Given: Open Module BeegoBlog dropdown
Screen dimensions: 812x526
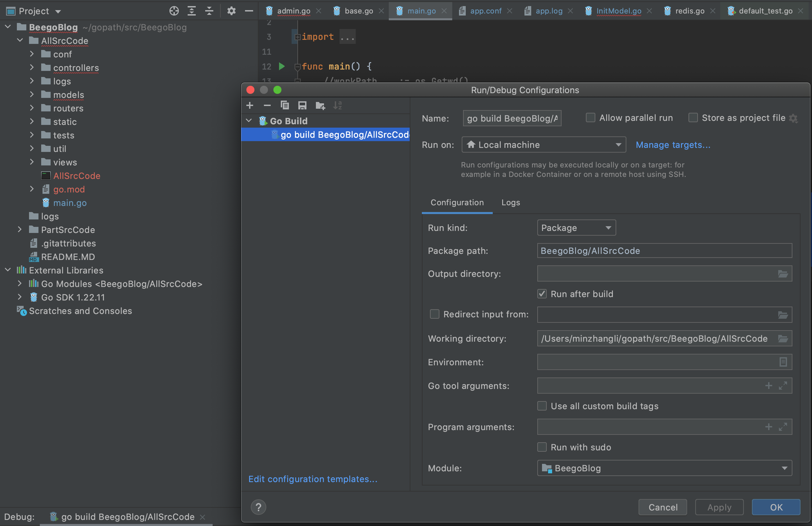Looking at the screenshot, I should click(664, 468).
